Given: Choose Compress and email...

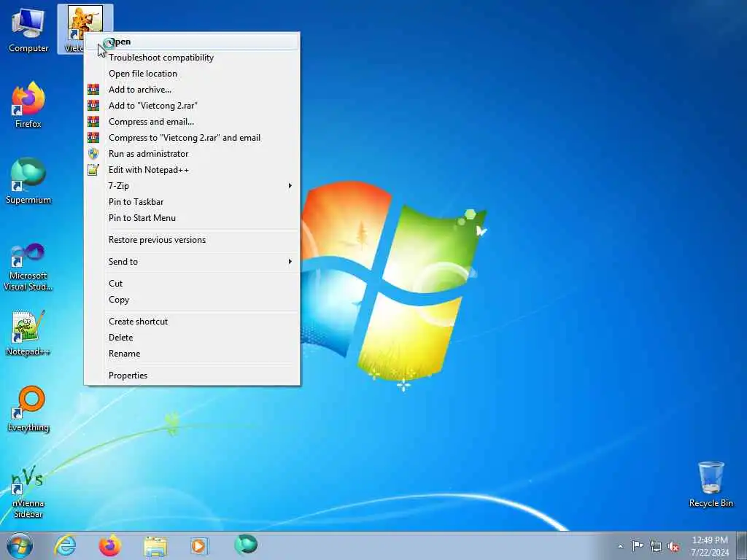Looking at the screenshot, I should pos(193,122).
